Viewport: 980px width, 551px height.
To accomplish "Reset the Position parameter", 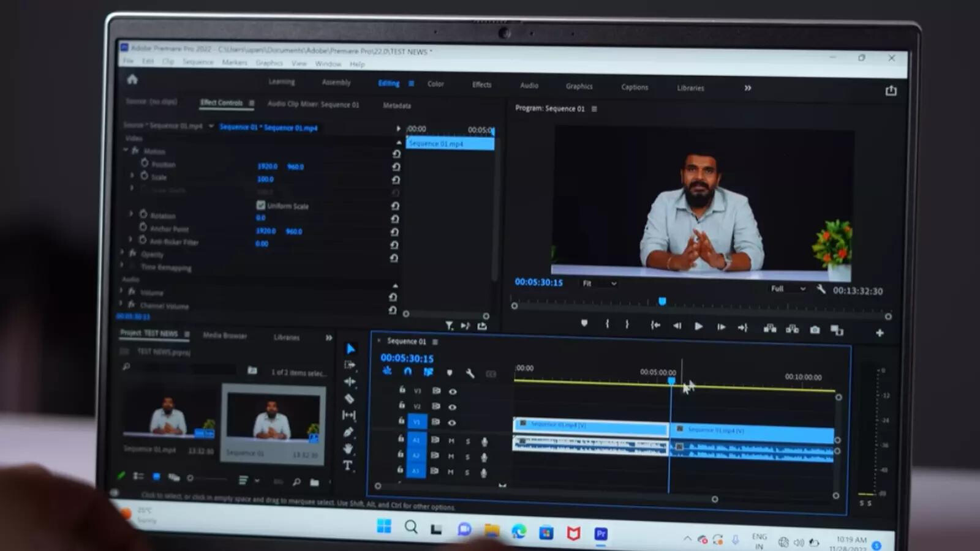I will pos(396,167).
